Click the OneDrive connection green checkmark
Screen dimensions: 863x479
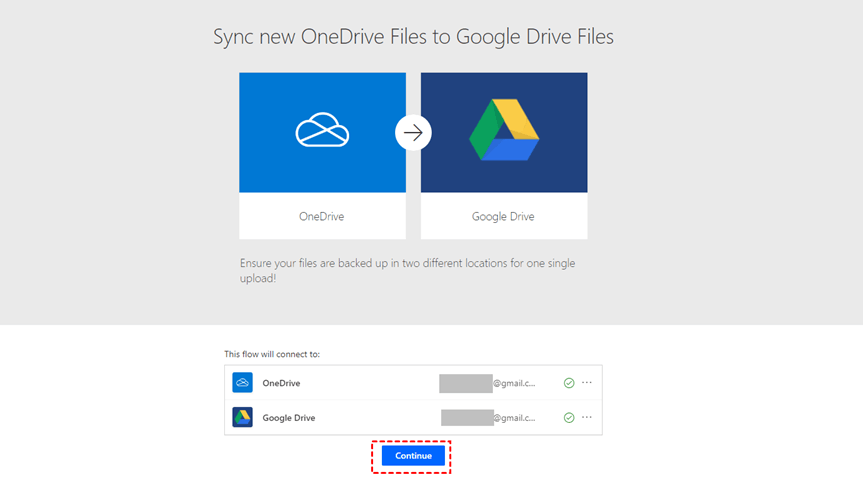569,383
